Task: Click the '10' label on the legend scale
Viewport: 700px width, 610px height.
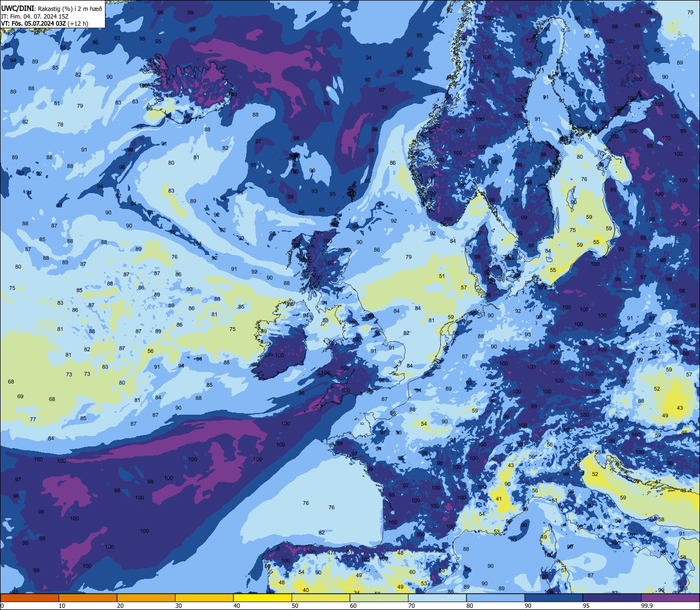Action: [x=62, y=606]
